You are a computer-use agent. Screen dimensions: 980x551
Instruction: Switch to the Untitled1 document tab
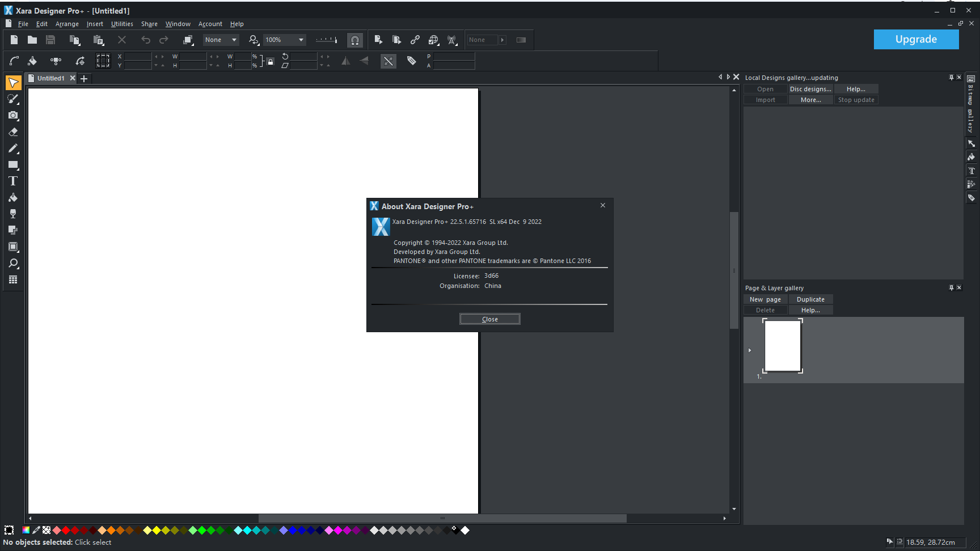(x=50, y=78)
